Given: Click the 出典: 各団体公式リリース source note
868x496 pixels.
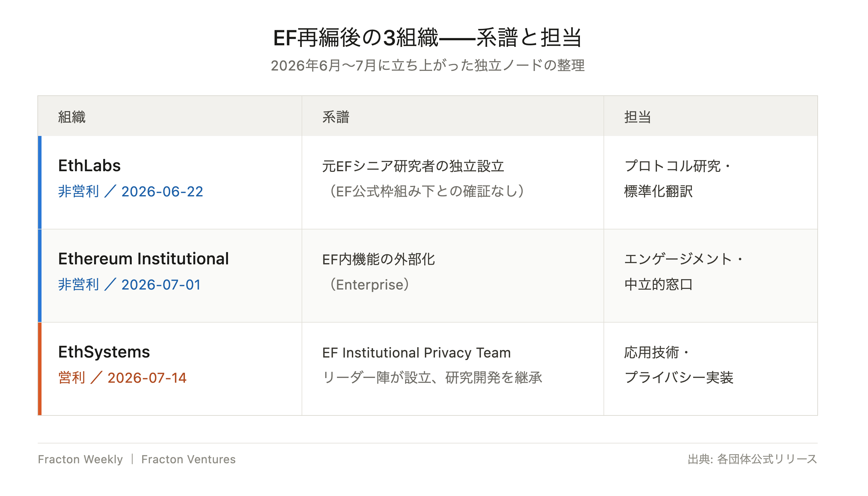Looking at the screenshot, I should (752, 459).
